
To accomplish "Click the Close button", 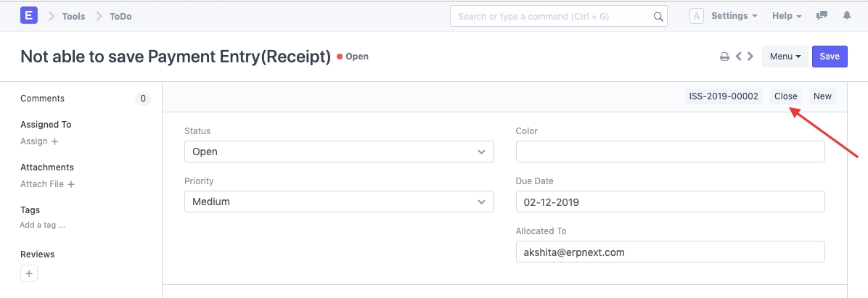I will [785, 96].
